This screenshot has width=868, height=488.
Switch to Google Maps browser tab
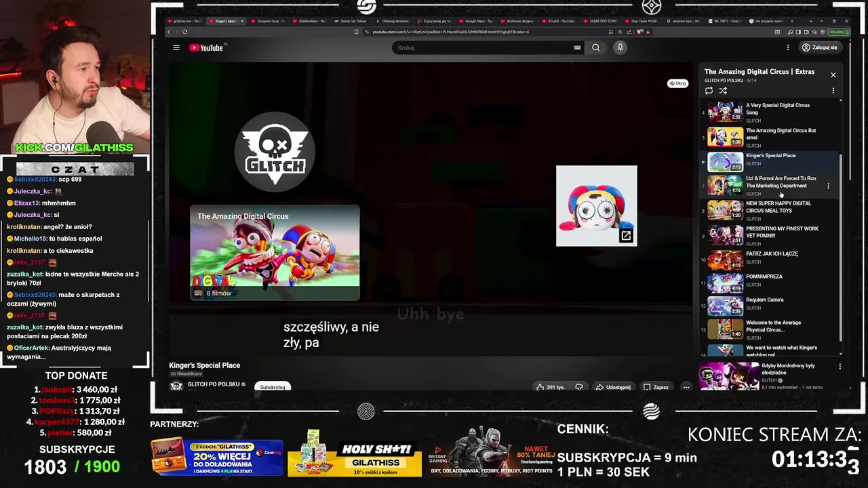pos(478,21)
